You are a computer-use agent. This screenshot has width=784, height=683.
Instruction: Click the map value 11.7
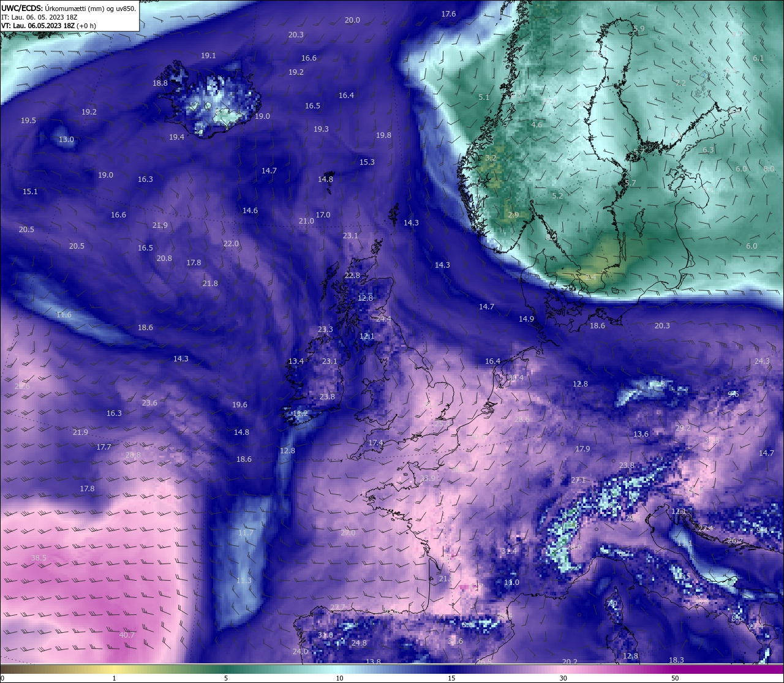[x=245, y=533]
